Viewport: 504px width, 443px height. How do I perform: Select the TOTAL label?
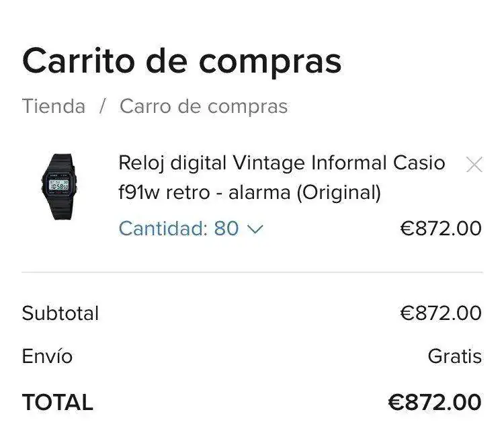click(x=58, y=403)
